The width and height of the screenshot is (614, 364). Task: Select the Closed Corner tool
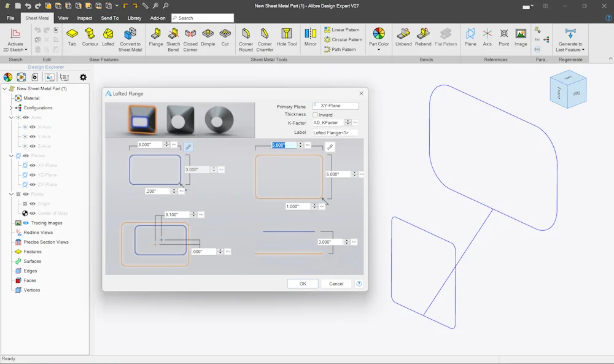point(190,39)
